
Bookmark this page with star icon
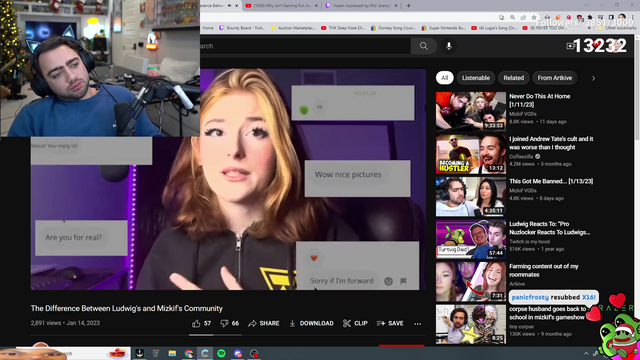coord(534,18)
